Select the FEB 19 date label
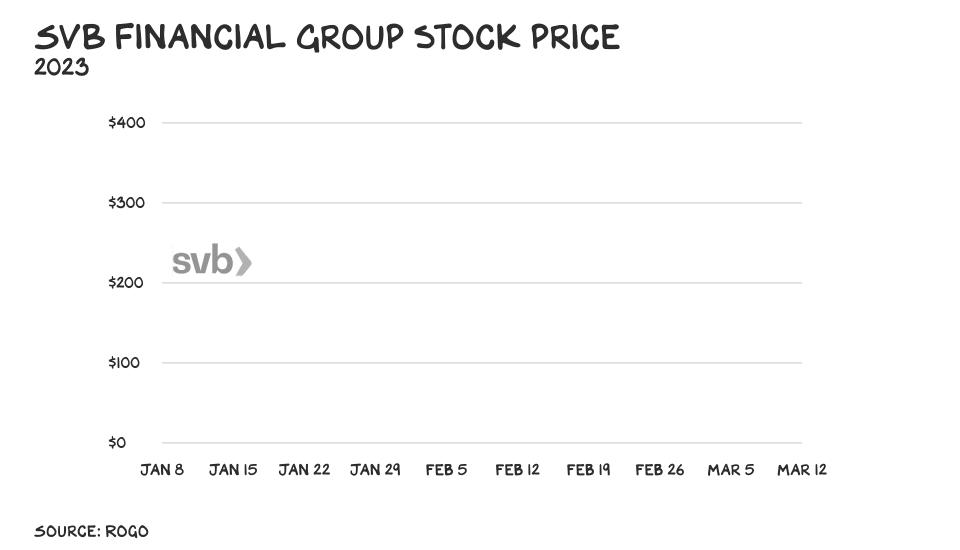This screenshot has height=550, width=960. pyautogui.click(x=588, y=470)
